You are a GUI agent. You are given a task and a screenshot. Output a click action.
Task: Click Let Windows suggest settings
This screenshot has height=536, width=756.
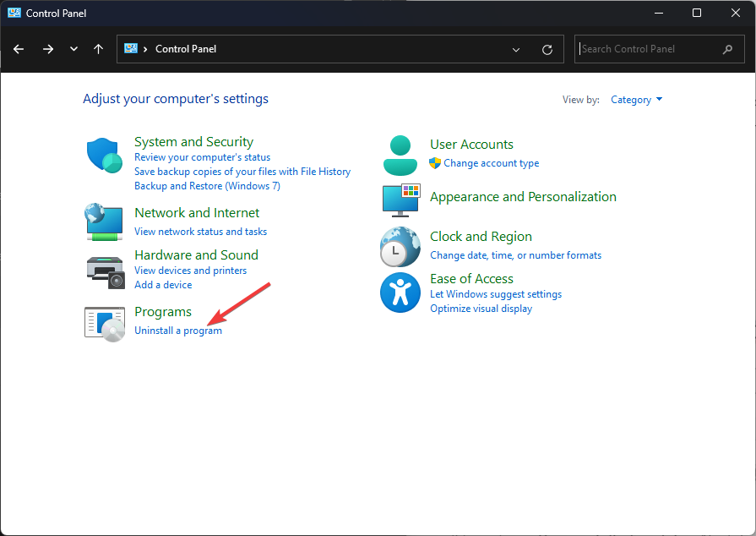496,294
